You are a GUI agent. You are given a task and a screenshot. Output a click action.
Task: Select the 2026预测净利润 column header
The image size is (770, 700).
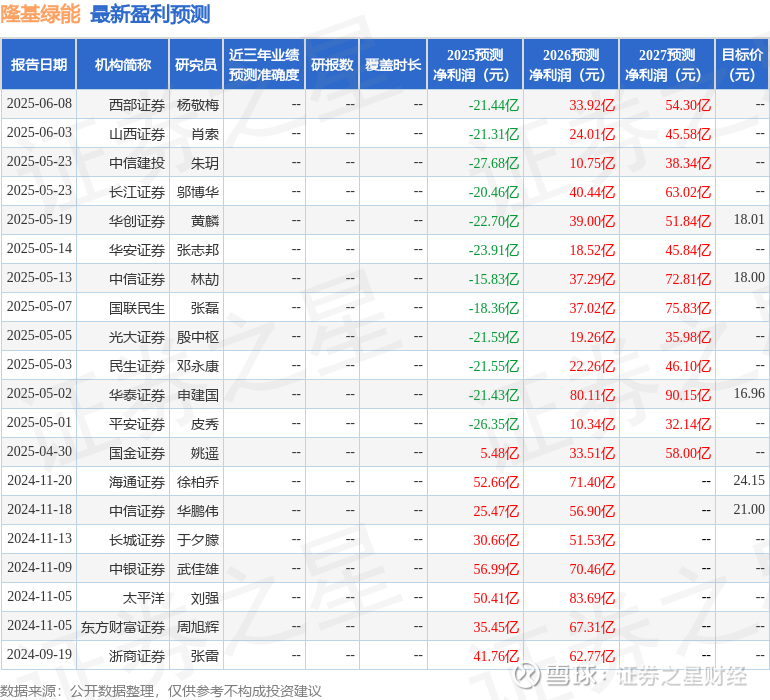(571, 64)
